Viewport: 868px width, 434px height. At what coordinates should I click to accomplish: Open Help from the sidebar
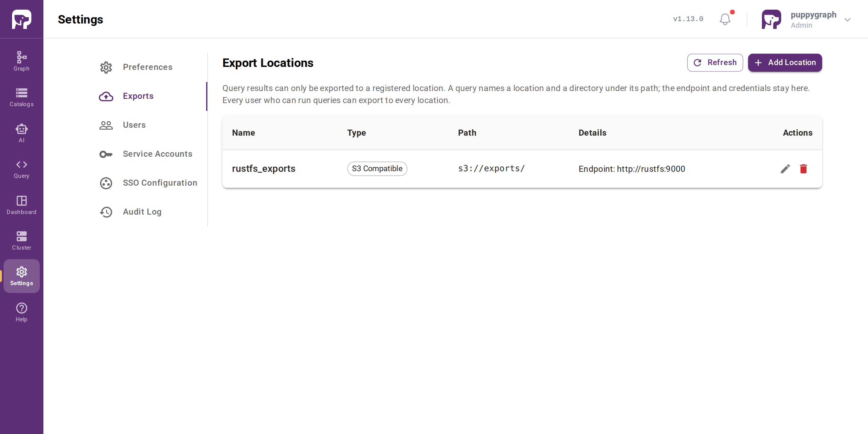point(22,312)
